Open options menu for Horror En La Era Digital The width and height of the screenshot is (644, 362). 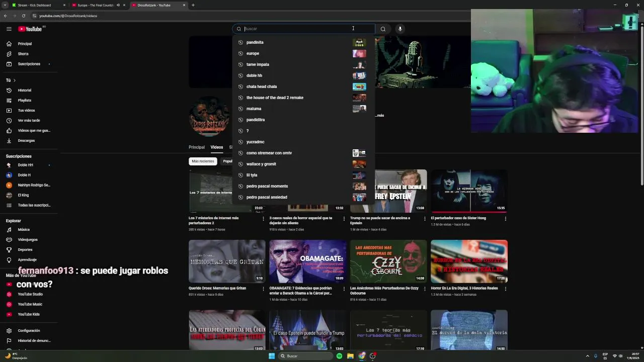(x=506, y=289)
